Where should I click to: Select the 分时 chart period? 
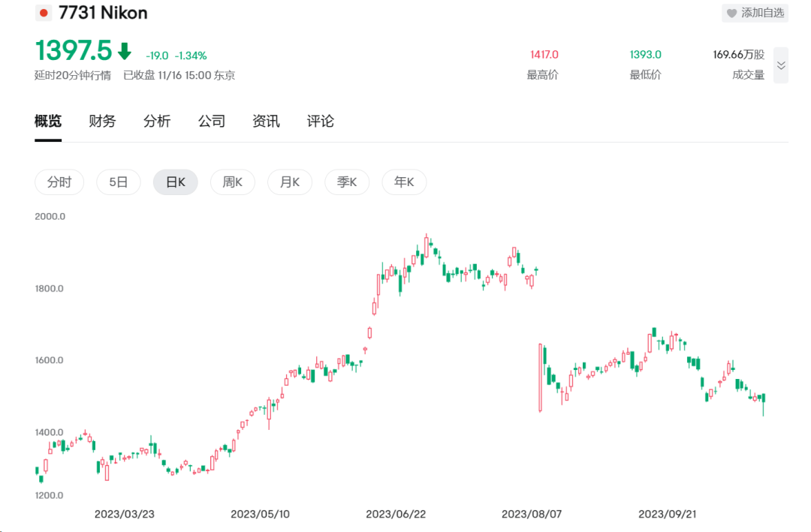[59, 182]
